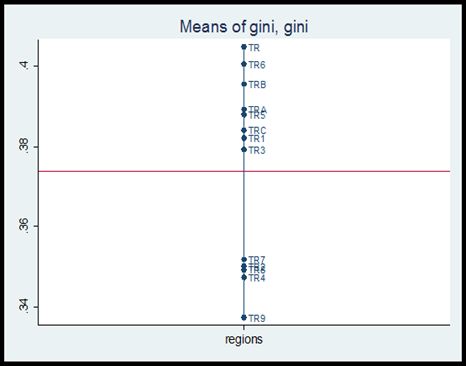Click the TRB data point marker

pyautogui.click(x=244, y=84)
